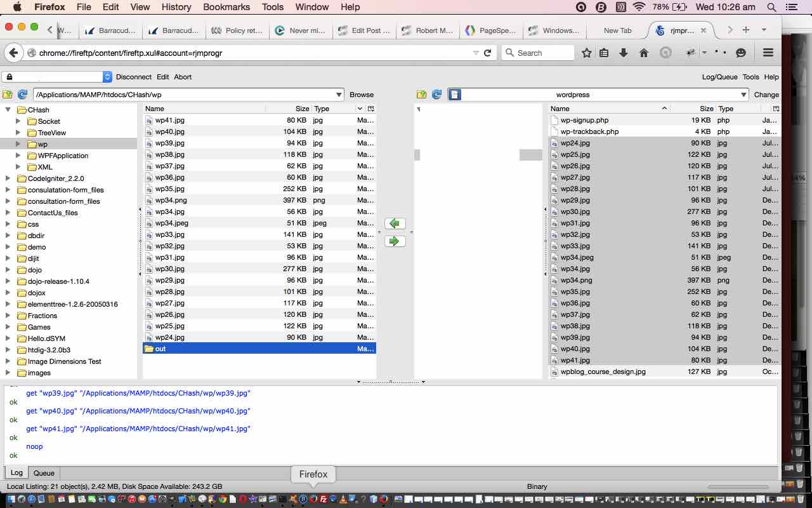Expand the Games folder node

pos(8,327)
